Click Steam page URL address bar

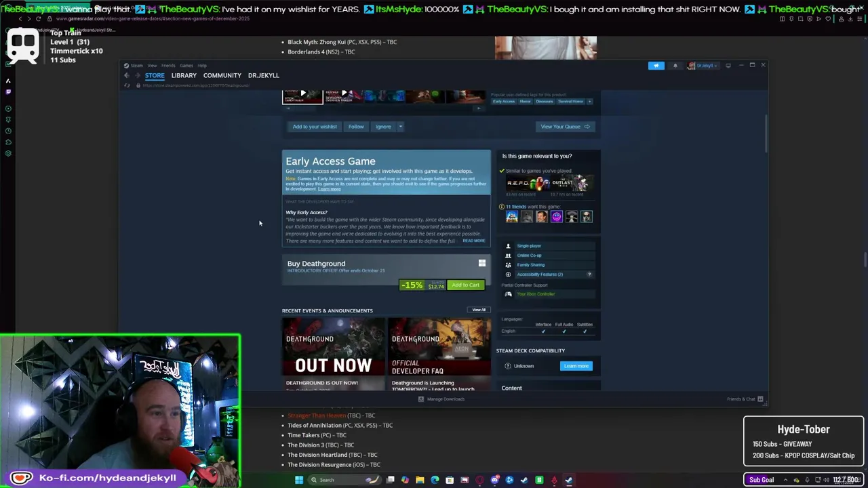[x=197, y=85]
